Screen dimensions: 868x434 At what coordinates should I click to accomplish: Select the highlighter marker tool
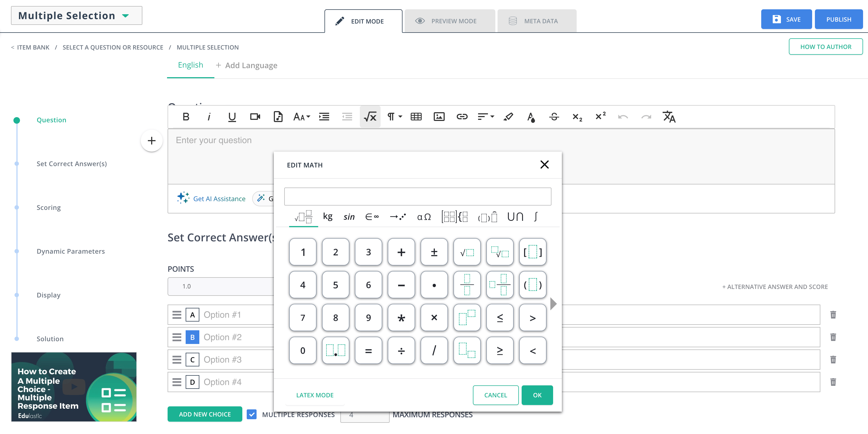coord(508,117)
